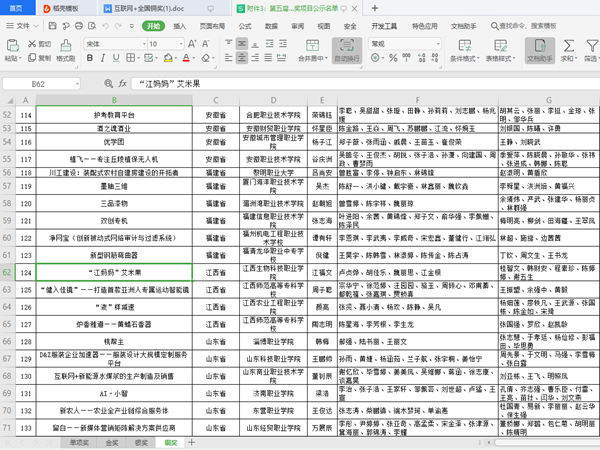
Task: Increase the cell indent
Action: click(x=283, y=44)
